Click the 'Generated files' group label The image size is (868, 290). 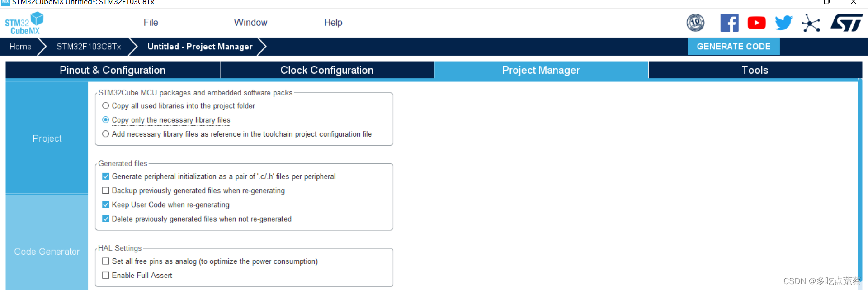coord(123,163)
